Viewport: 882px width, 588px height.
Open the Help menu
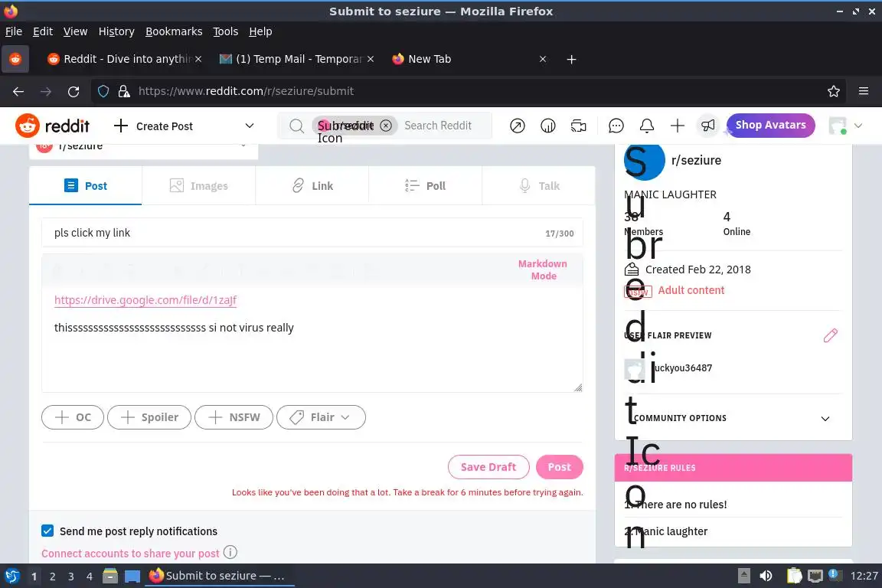coord(260,31)
